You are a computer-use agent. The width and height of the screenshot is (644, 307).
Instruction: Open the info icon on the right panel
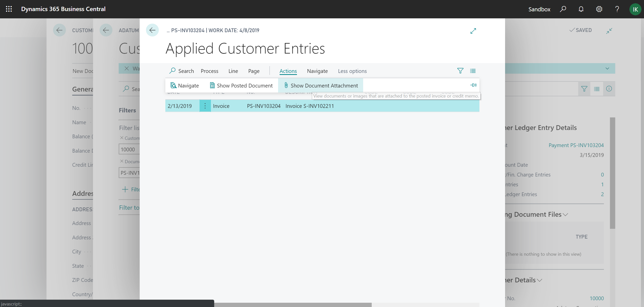[x=609, y=89]
